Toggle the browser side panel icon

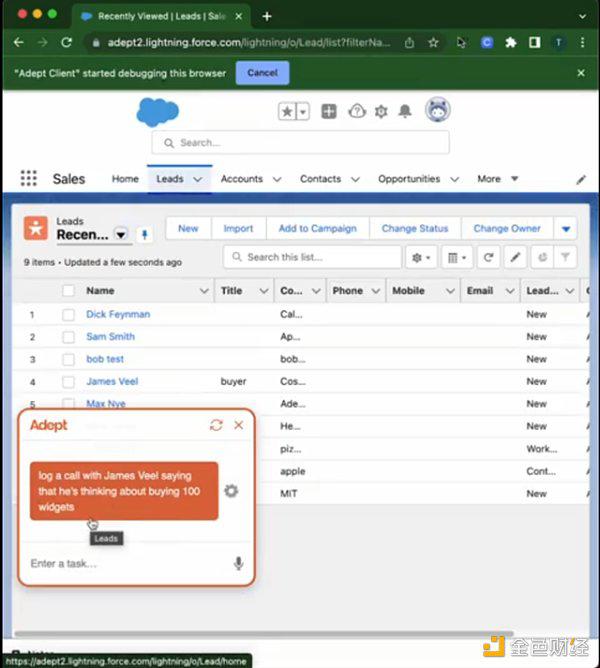pyautogui.click(x=534, y=42)
